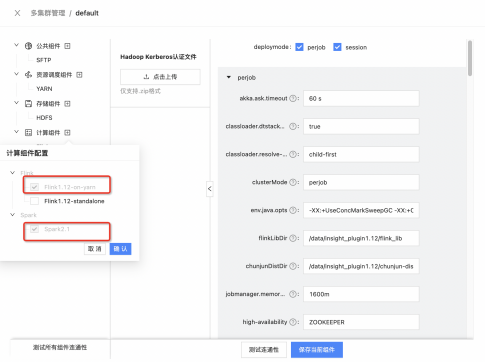The width and height of the screenshot is (485, 362).
Task: Collapse the Flink group in popup
Action: click(12, 173)
